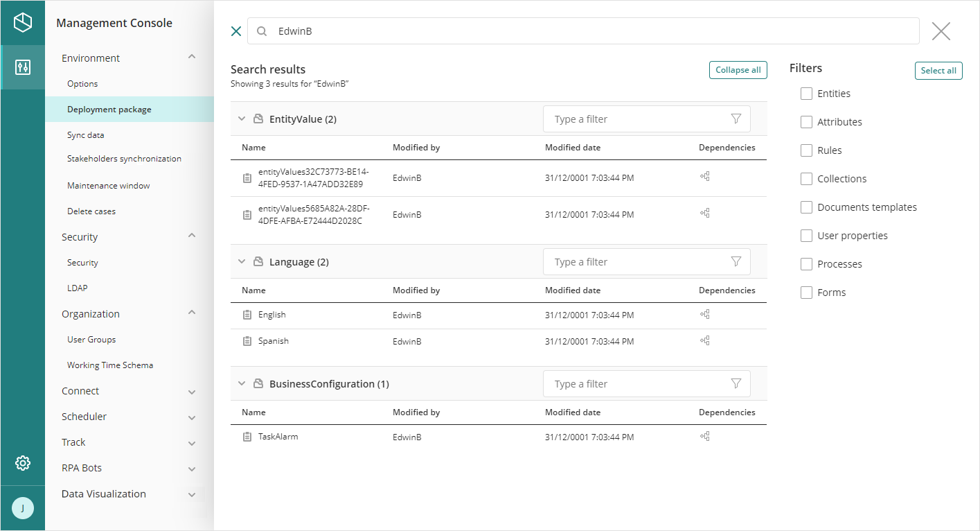Expand the RPA Bots section
Image resolution: width=980 pixels, height=531 pixels.
(192, 469)
